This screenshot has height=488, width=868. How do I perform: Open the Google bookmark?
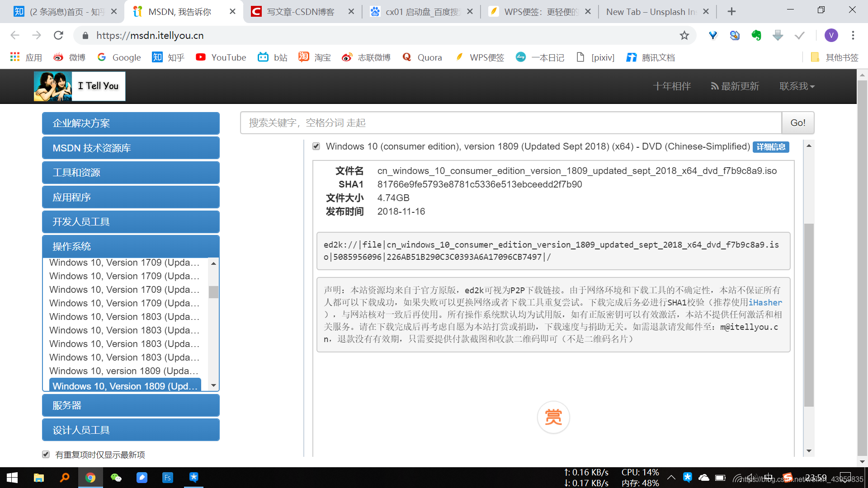(119, 57)
